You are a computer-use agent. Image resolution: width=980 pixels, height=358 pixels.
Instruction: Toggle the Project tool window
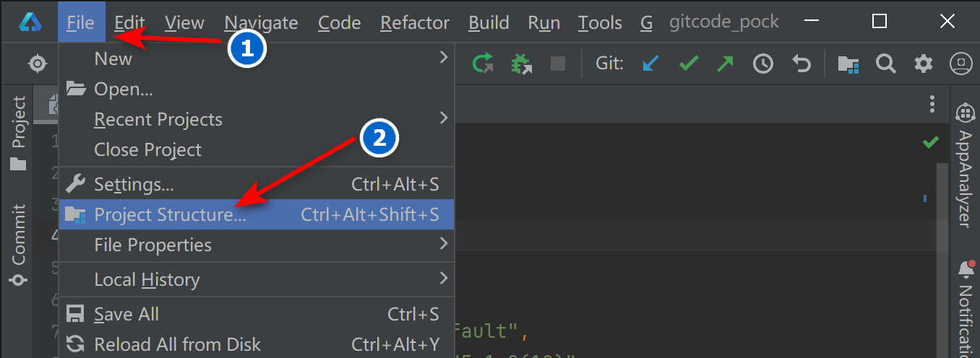coord(19,132)
